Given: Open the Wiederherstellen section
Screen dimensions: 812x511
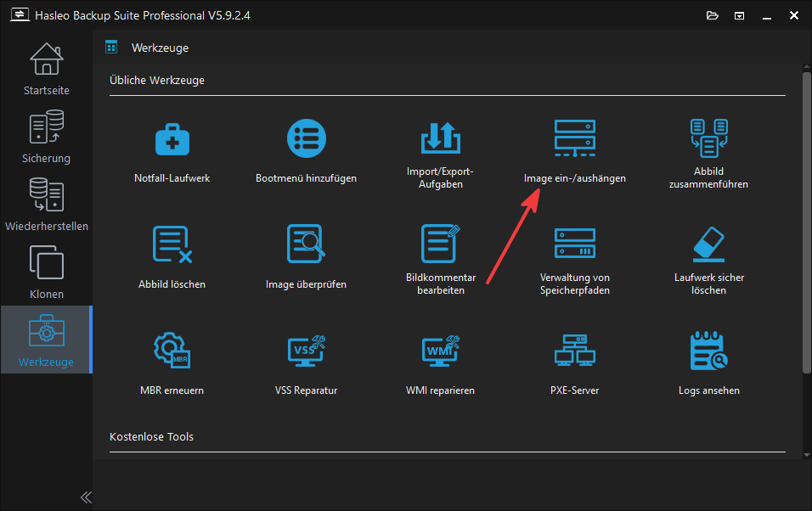Looking at the screenshot, I should [47, 205].
